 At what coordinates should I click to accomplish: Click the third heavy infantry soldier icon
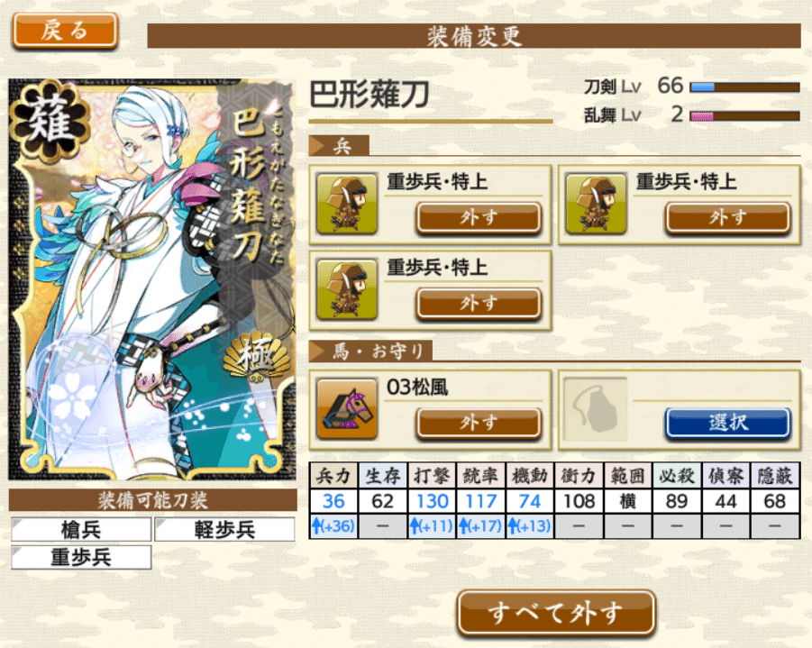click(x=346, y=289)
